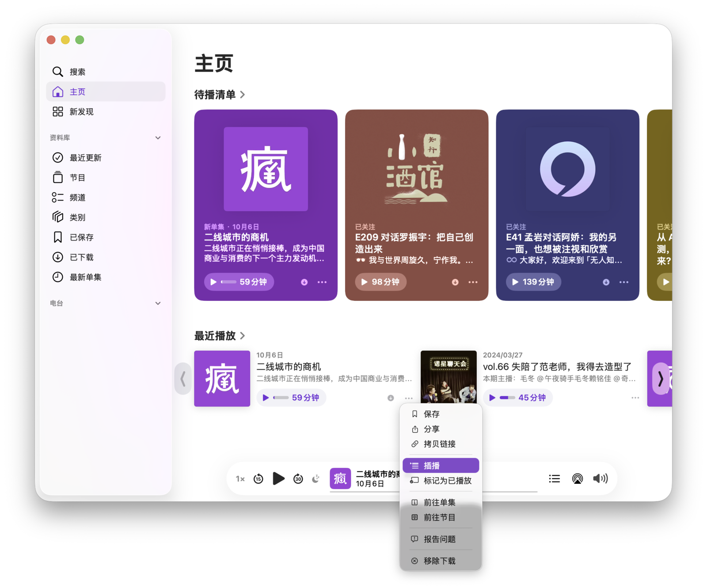Open the 诸星聊天会 episode thumbnail

pos(449,377)
